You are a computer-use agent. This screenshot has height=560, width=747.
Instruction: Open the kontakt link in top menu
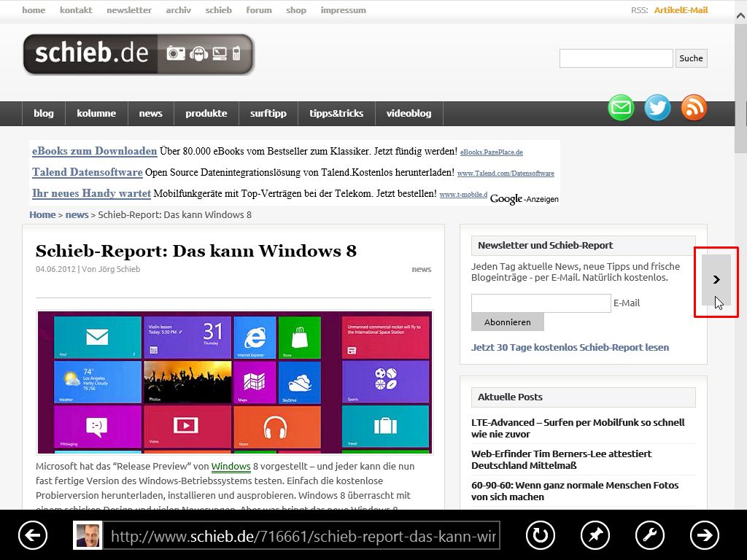click(x=76, y=10)
